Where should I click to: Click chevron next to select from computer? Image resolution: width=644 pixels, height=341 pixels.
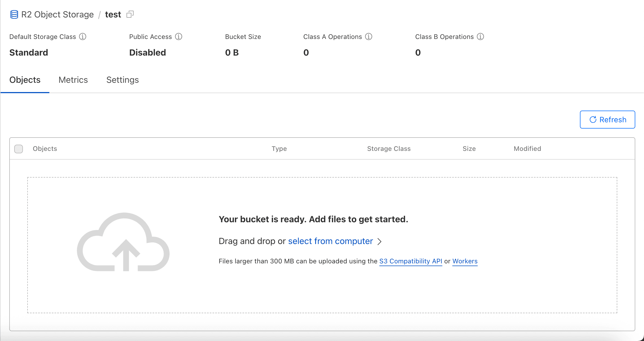pyautogui.click(x=379, y=241)
